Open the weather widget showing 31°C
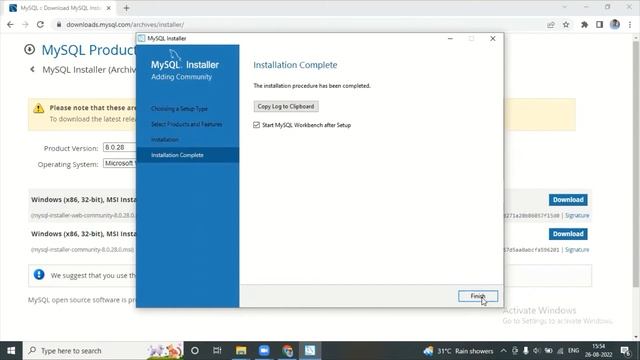Viewport: 640px width, 360px height. 459,351
